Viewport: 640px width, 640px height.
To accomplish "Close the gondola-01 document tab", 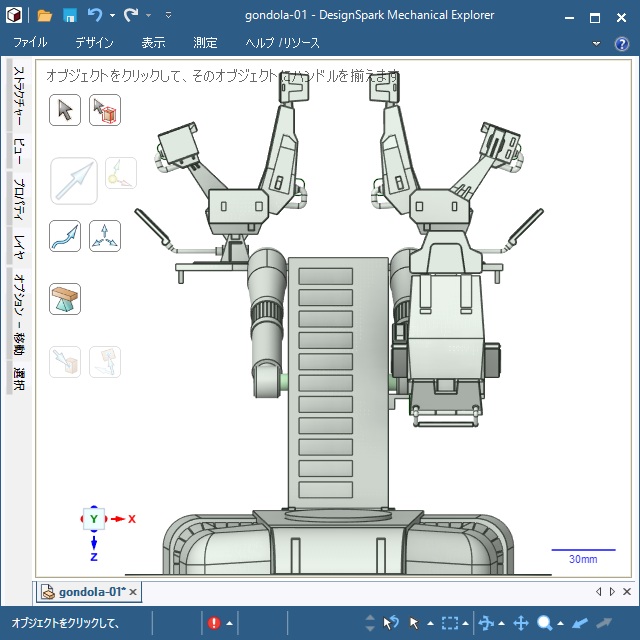I will click(133, 592).
